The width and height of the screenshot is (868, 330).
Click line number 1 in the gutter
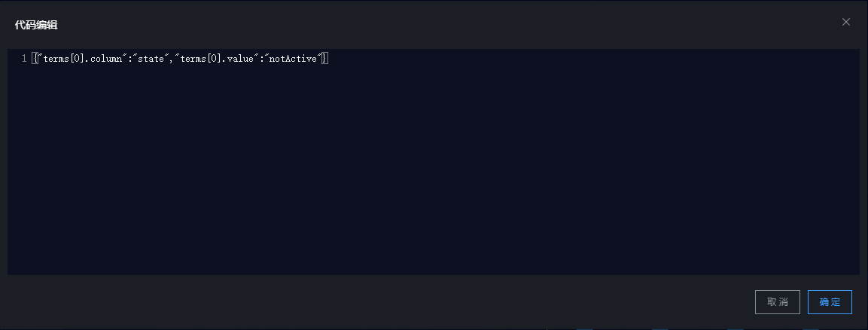tap(24, 59)
